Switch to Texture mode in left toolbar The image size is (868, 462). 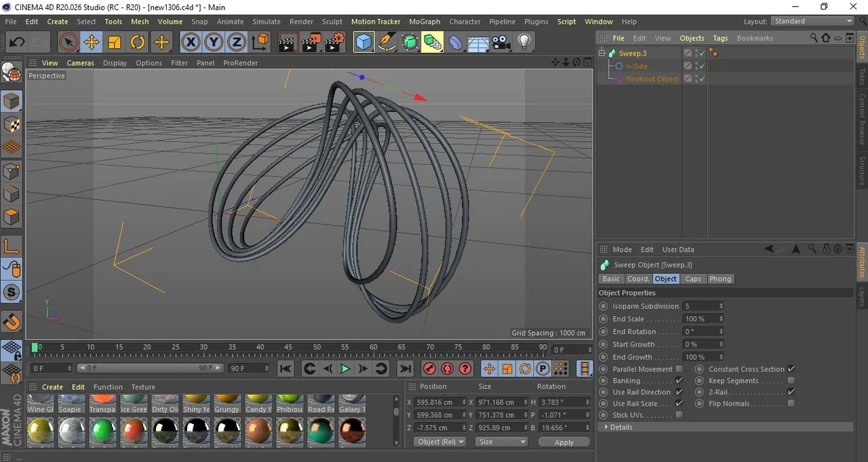(12, 125)
